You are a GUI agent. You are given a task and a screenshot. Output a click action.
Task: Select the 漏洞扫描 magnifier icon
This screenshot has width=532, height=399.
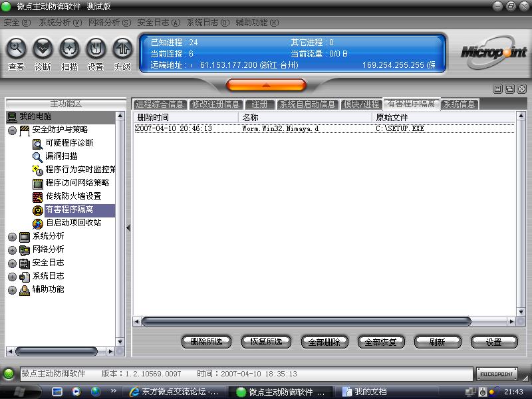(x=37, y=157)
